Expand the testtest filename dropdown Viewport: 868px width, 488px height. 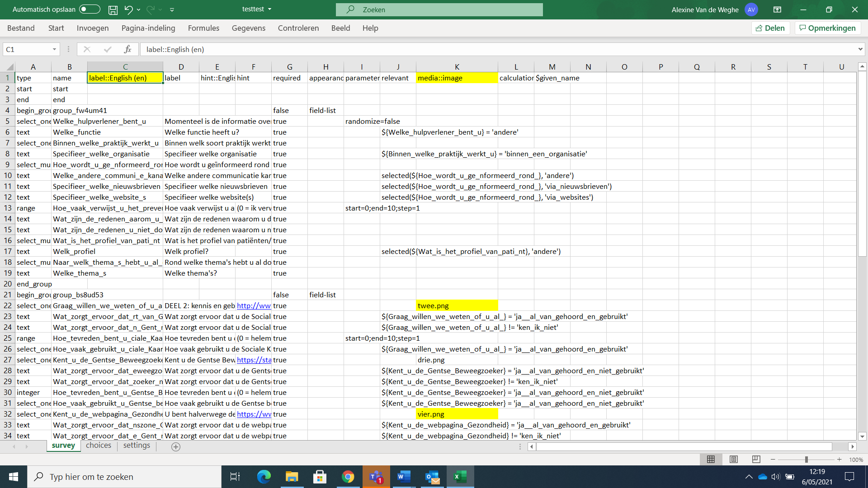(x=269, y=9)
